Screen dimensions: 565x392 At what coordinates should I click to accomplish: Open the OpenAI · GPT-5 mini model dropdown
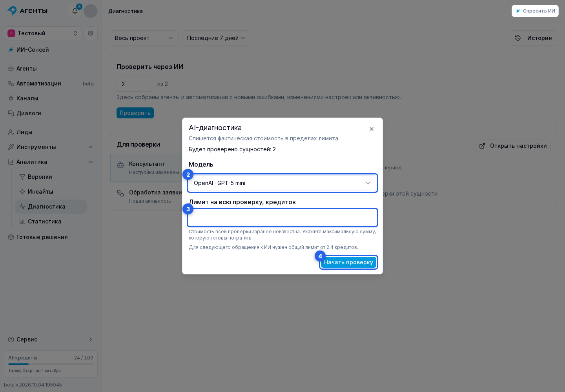[282, 183]
